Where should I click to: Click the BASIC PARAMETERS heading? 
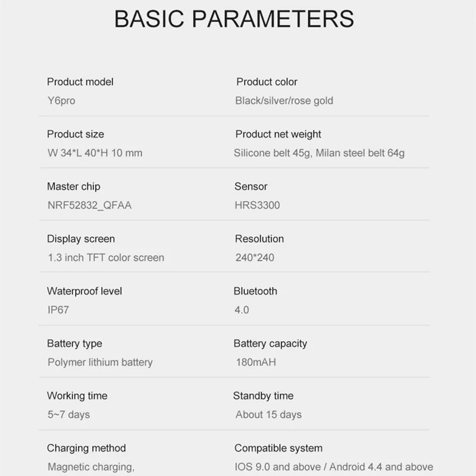pyautogui.click(x=234, y=19)
